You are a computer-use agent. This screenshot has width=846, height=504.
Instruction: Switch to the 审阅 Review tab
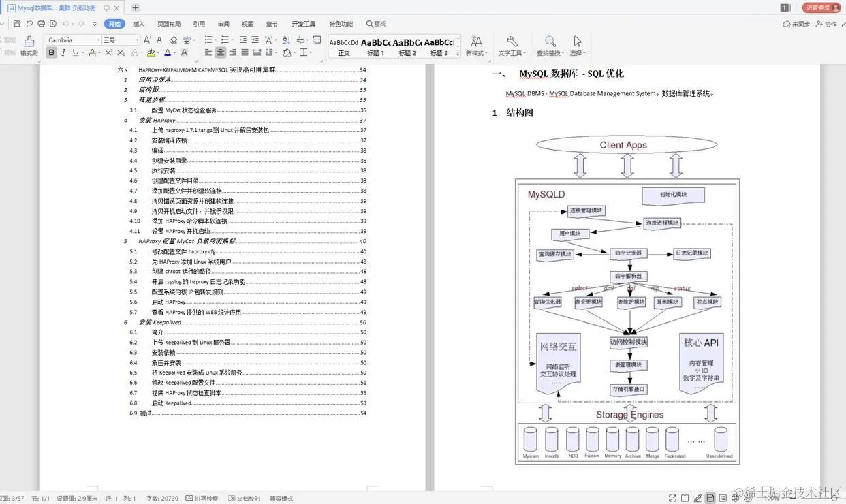[x=223, y=24]
